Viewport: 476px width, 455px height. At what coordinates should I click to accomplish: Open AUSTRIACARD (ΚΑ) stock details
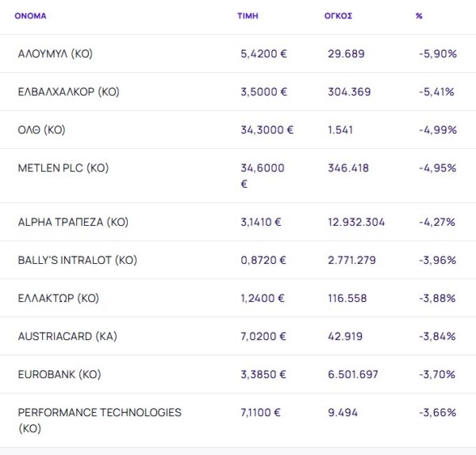67,336
